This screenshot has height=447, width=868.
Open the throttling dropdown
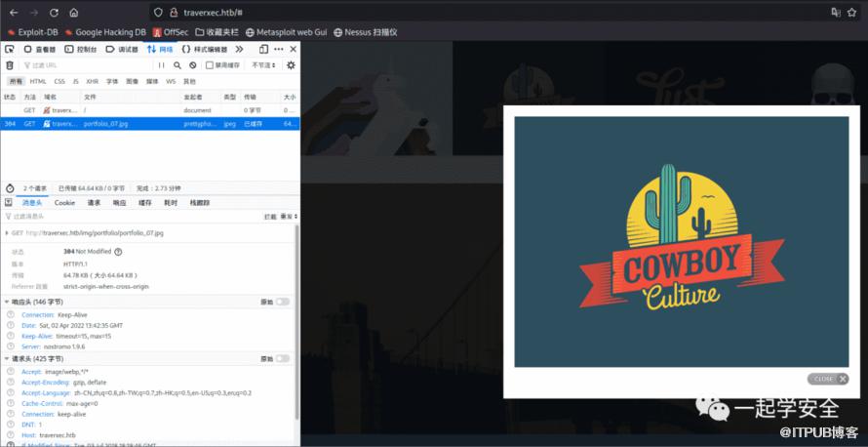(x=262, y=65)
